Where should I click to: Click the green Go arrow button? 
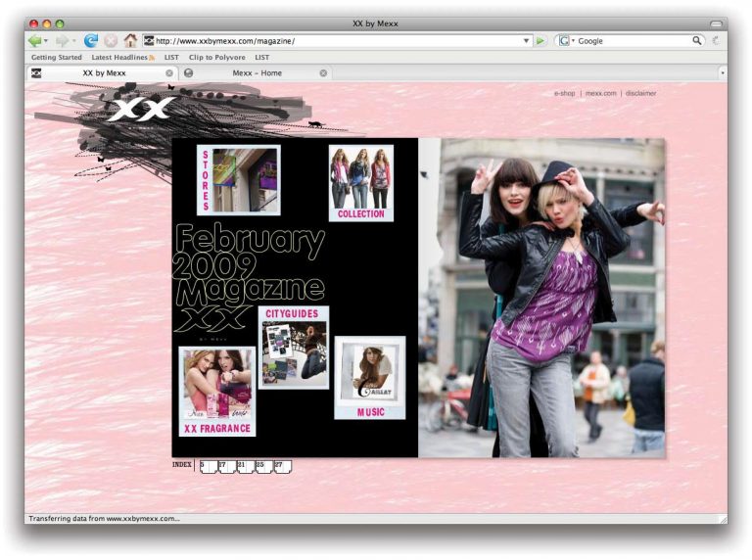(540, 41)
